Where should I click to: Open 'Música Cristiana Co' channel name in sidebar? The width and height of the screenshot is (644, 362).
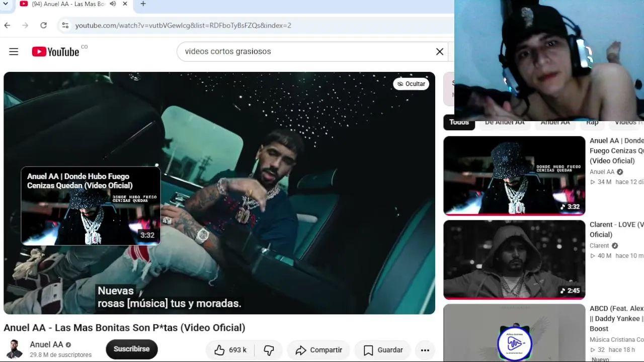click(x=616, y=340)
